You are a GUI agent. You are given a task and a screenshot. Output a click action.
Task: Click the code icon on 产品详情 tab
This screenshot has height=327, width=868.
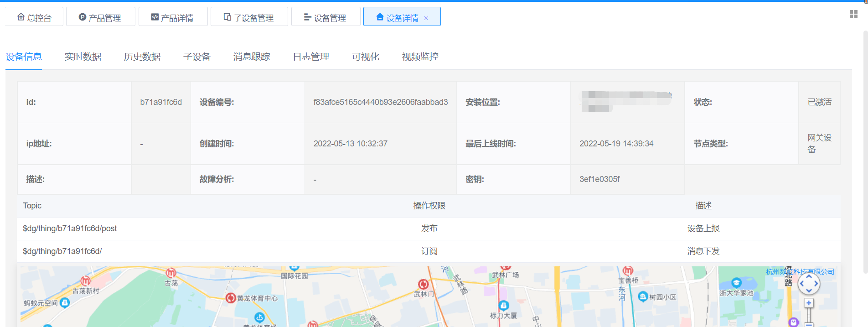coord(155,17)
